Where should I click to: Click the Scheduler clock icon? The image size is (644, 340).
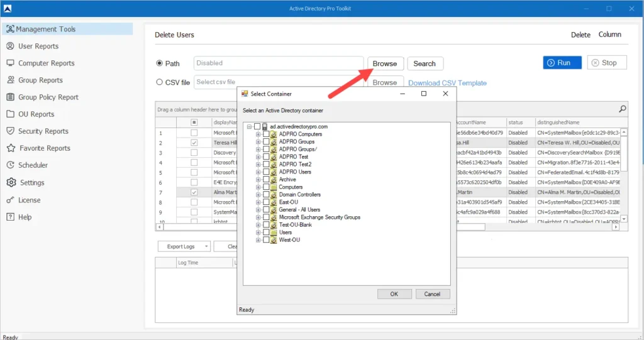(11, 165)
